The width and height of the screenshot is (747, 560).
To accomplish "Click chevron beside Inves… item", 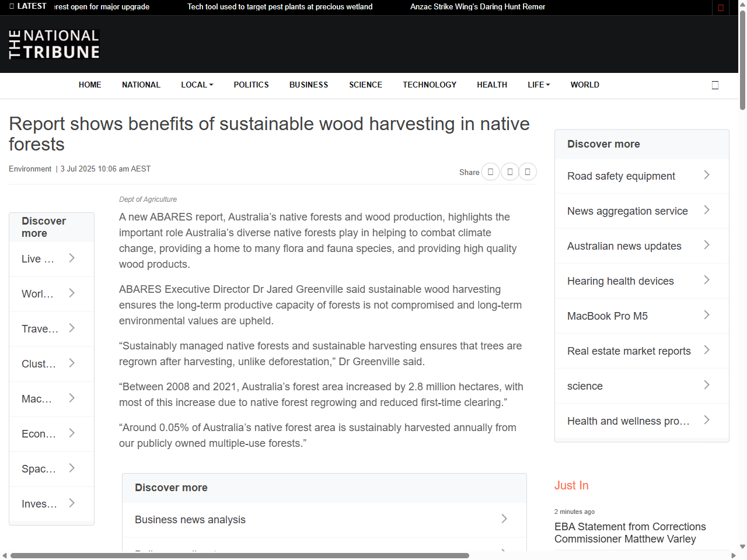I will pyautogui.click(x=72, y=503).
